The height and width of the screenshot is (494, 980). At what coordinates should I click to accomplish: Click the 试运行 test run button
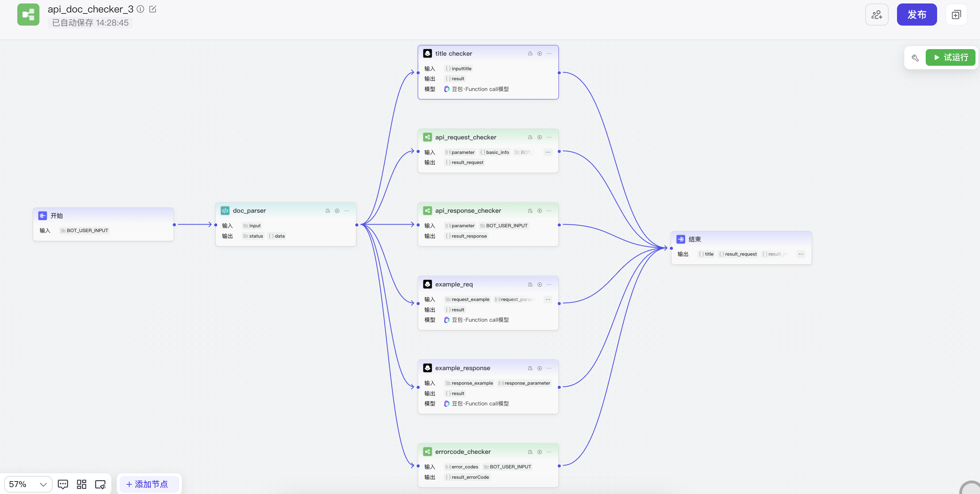(x=950, y=58)
